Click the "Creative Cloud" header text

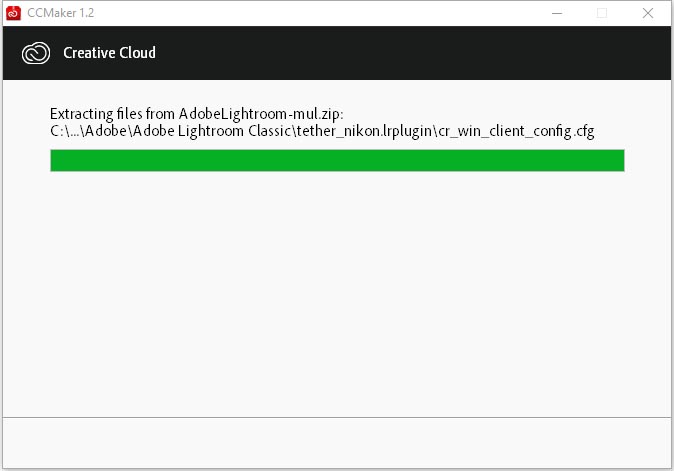(x=109, y=53)
